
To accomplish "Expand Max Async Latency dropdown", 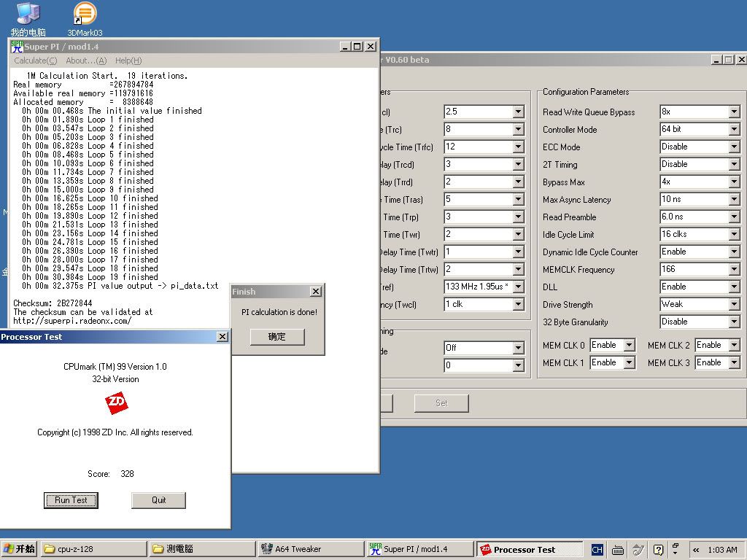I will click(734, 199).
